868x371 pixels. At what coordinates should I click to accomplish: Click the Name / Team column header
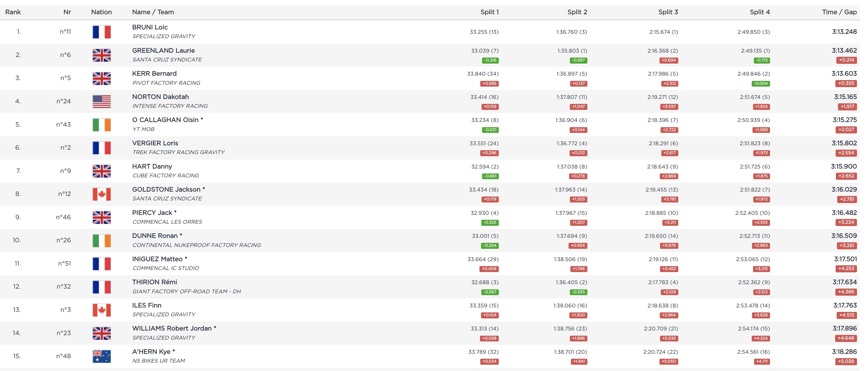pos(153,12)
